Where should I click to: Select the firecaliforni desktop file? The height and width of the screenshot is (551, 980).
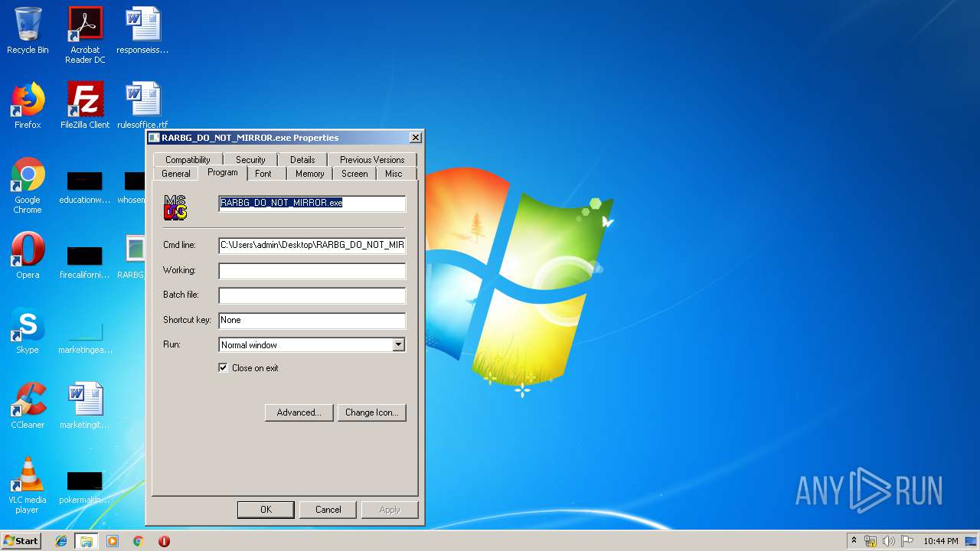pyautogui.click(x=85, y=262)
